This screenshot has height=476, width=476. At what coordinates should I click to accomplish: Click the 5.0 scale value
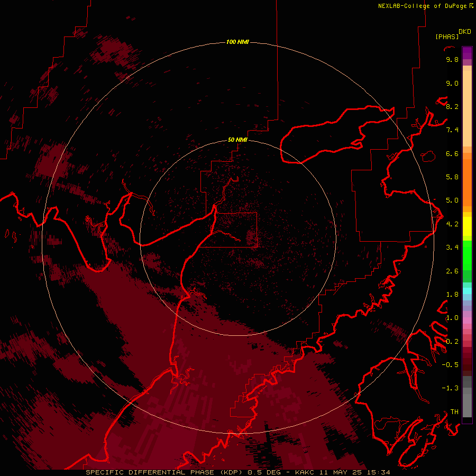[452, 200]
